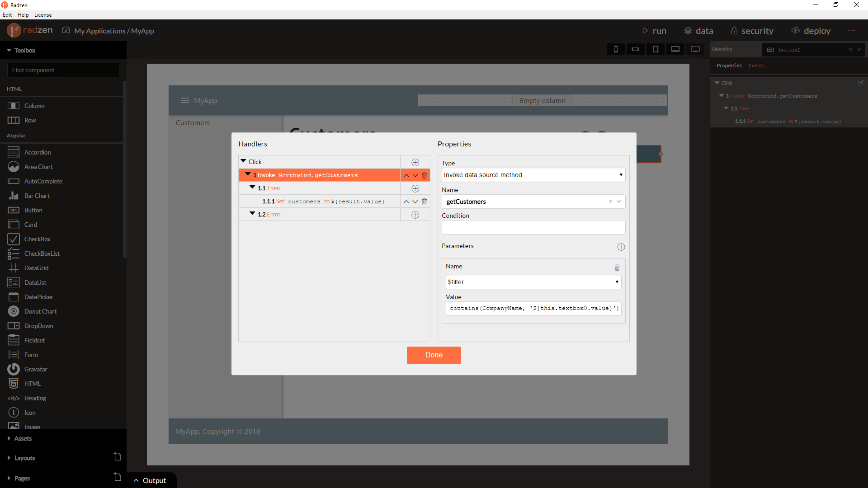868x488 pixels.
Task: Click the Done button
Action: (x=434, y=355)
